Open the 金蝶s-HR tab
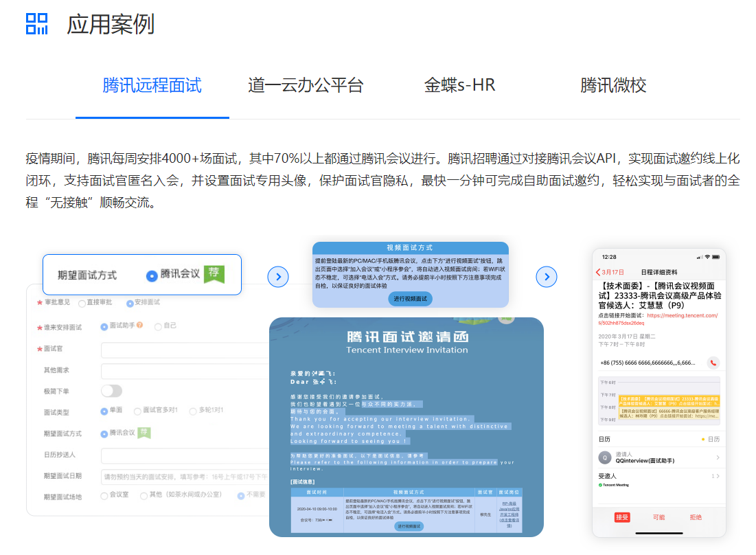This screenshot has width=756, height=555. point(459,85)
